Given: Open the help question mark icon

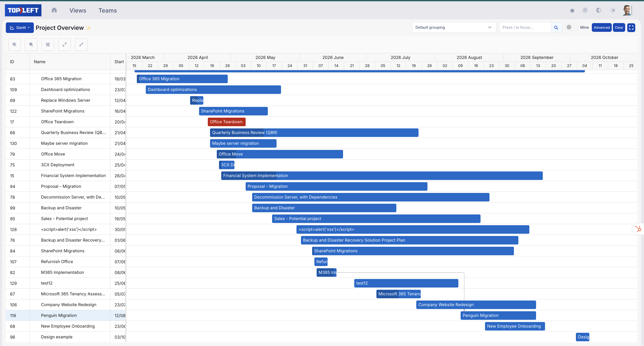Looking at the screenshot, I should click(x=585, y=10).
